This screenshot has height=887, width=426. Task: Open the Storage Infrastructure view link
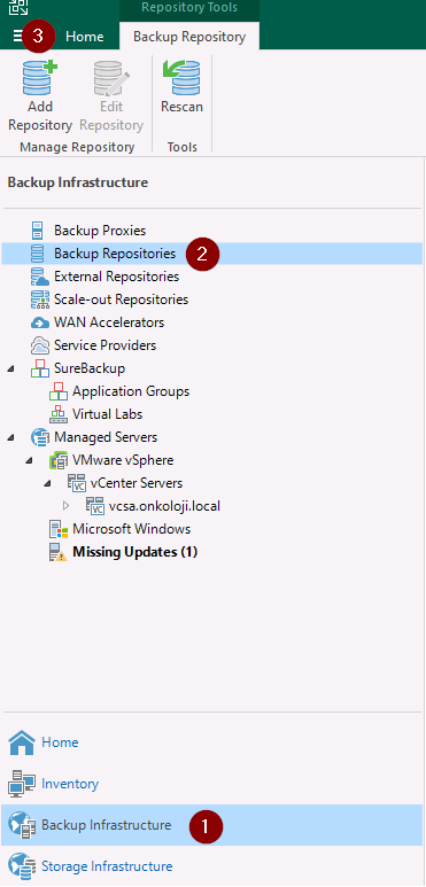pyautogui.click(x=107, y=867)
